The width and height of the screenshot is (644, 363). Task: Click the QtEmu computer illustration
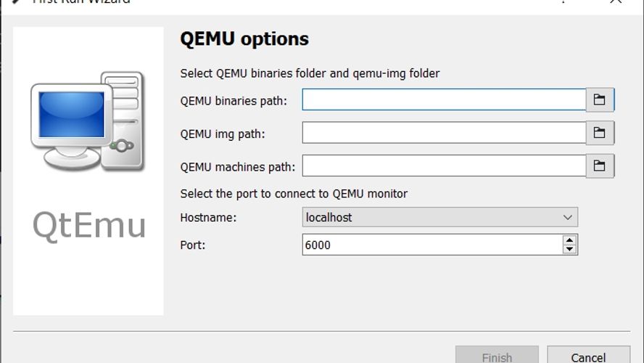[88, 121]
